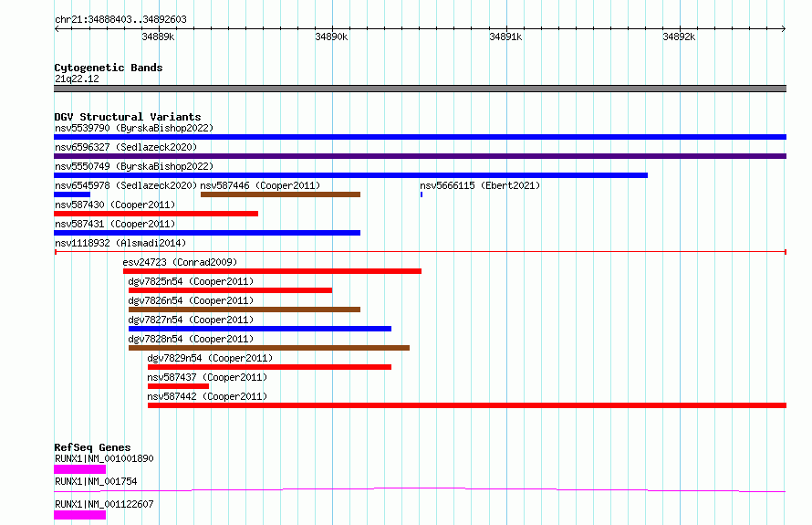Select the magenta RUNX1 NM_001001890 exon block

tap(79, 469)
